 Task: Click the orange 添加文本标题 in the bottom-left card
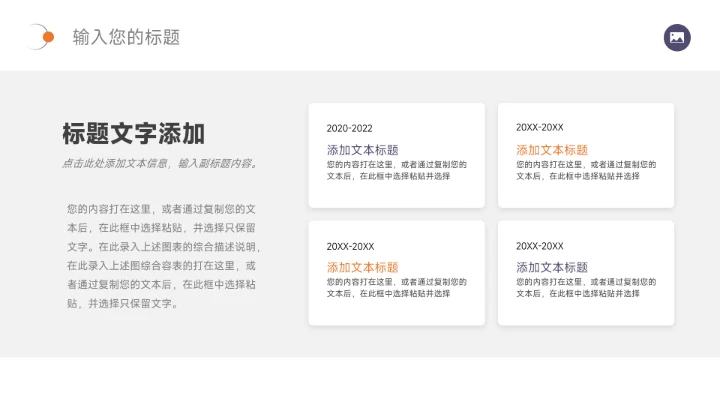click(x=362, y=267)
